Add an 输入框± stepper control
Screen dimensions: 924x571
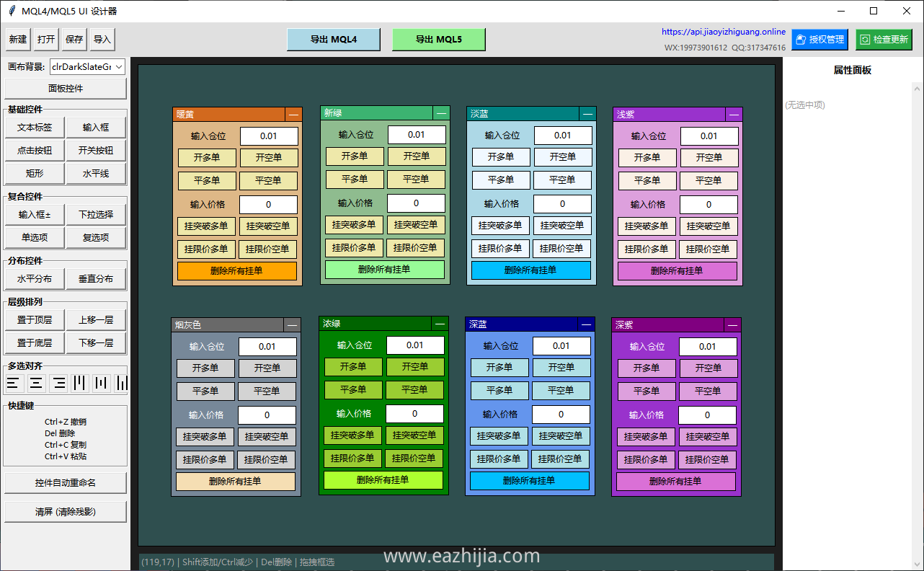(x=35, y=214)
